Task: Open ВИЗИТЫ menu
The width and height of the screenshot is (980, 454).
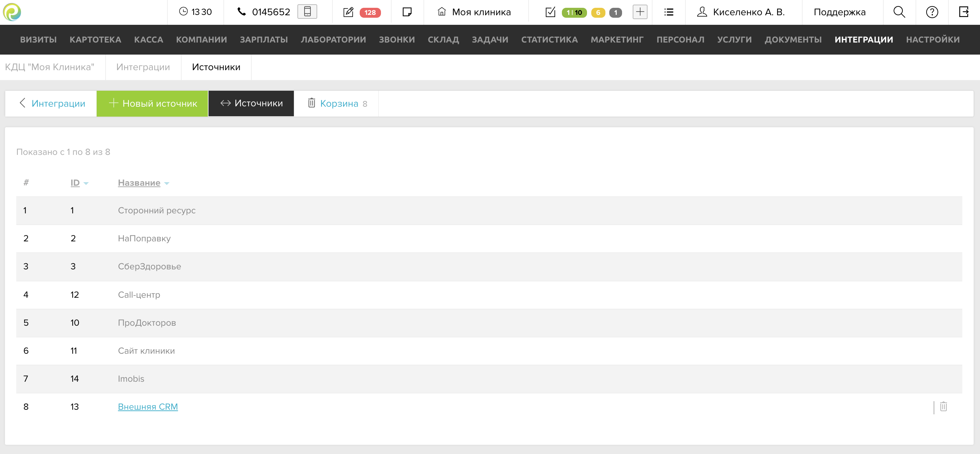Action: (39, 40)
